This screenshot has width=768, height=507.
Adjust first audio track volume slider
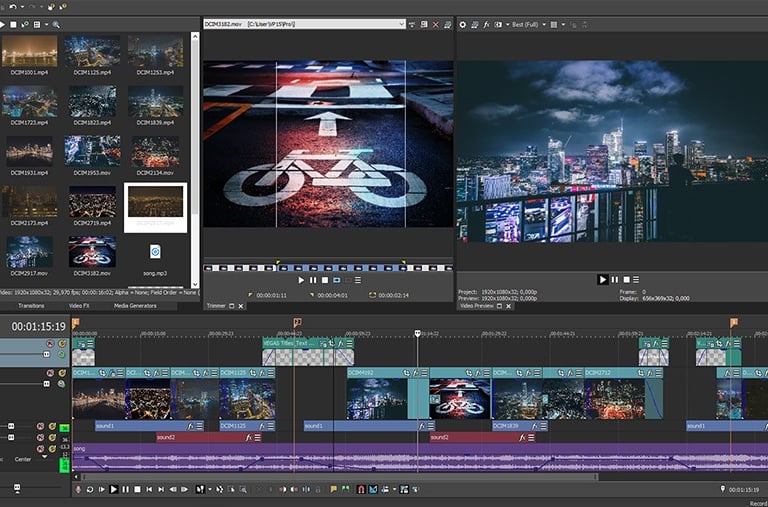pos(11,426)
